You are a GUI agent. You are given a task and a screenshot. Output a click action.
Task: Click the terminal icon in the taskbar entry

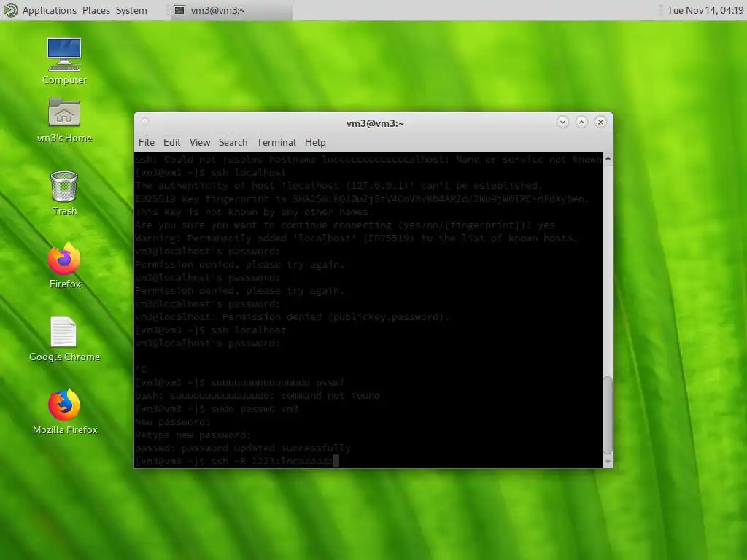pos(179,10)
